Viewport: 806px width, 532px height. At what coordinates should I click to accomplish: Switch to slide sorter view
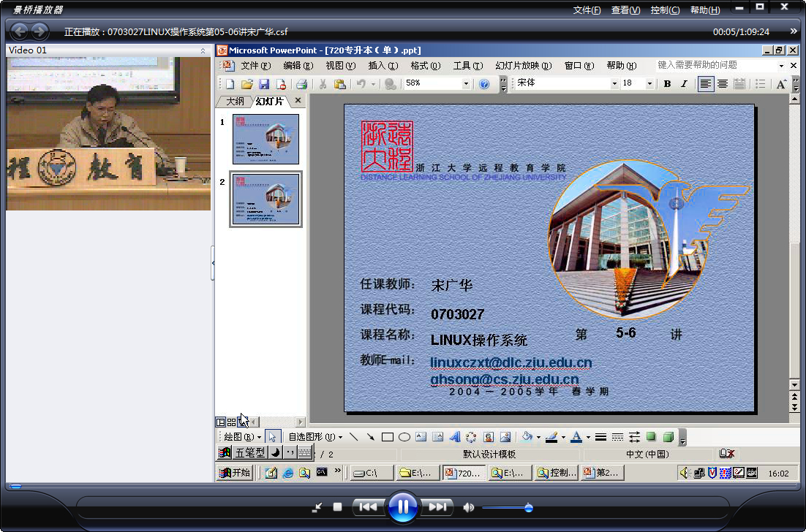tap(231, 422)
